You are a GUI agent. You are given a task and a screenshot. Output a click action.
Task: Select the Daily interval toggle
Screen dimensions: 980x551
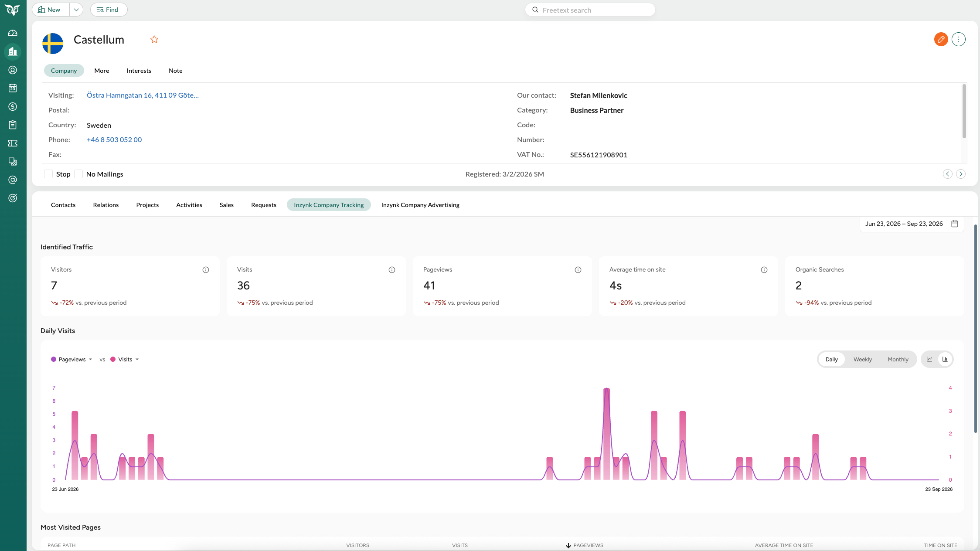[x=831, y=359]
